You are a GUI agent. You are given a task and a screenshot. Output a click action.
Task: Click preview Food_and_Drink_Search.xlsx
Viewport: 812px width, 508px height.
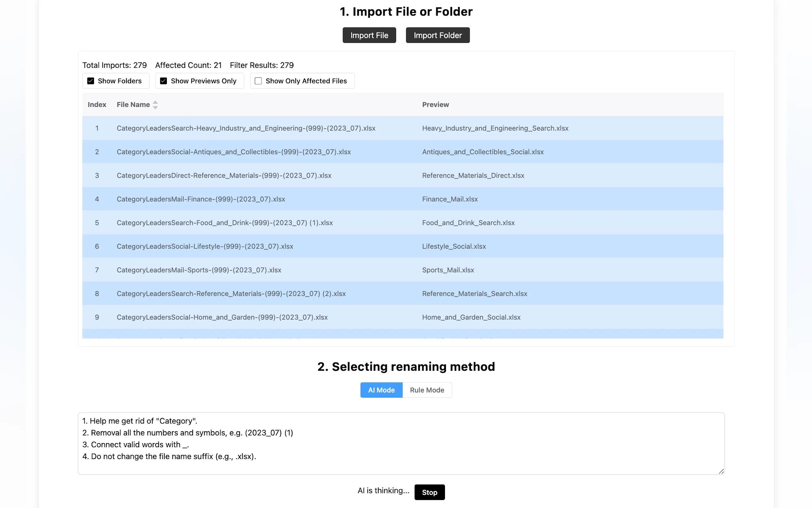(x=468, y=222)
